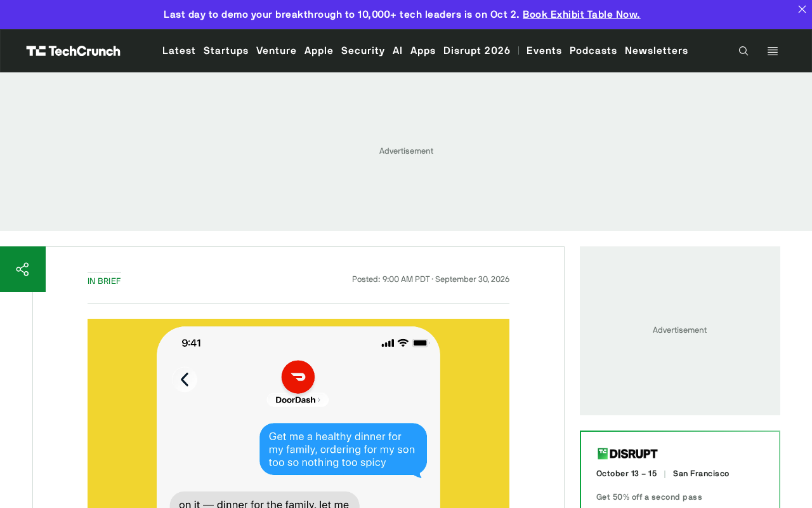The width and height of the screenshot is (812, 508).
Task: Open the Startups nav item
Action: coord(226,51)
